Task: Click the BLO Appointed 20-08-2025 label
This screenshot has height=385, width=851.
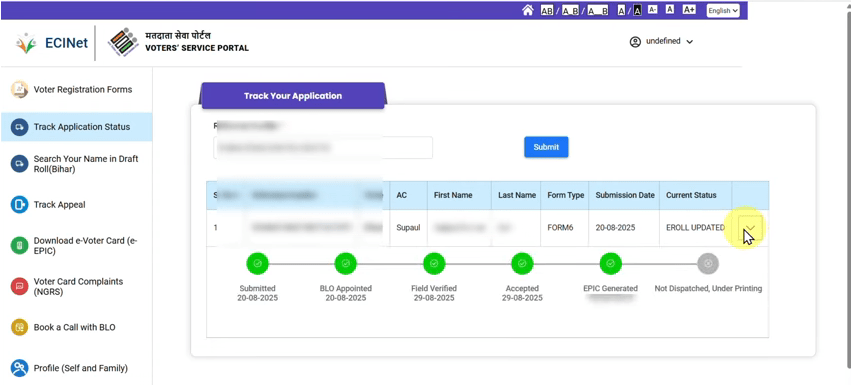Action: point(346,293)
